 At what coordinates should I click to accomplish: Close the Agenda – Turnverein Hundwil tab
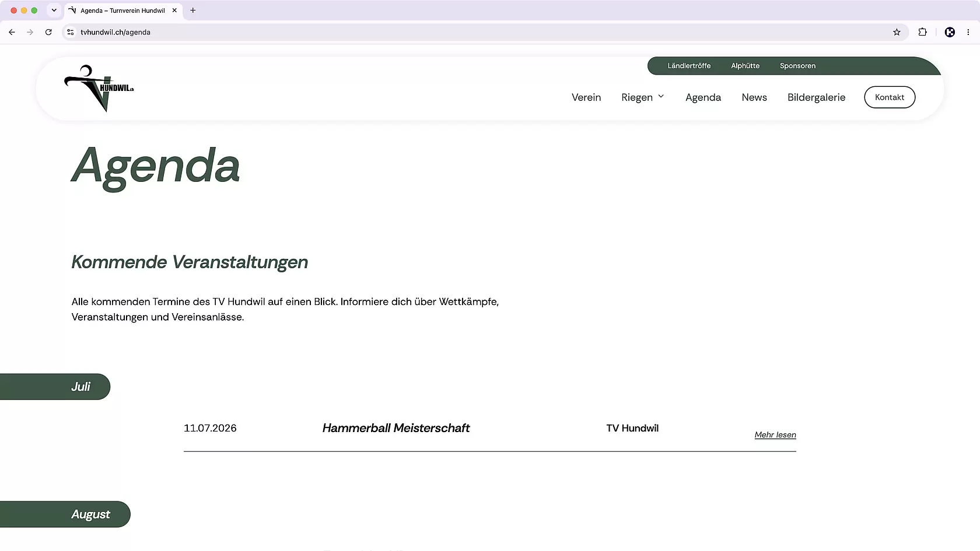pyautogui.click(x=174, y=10)
